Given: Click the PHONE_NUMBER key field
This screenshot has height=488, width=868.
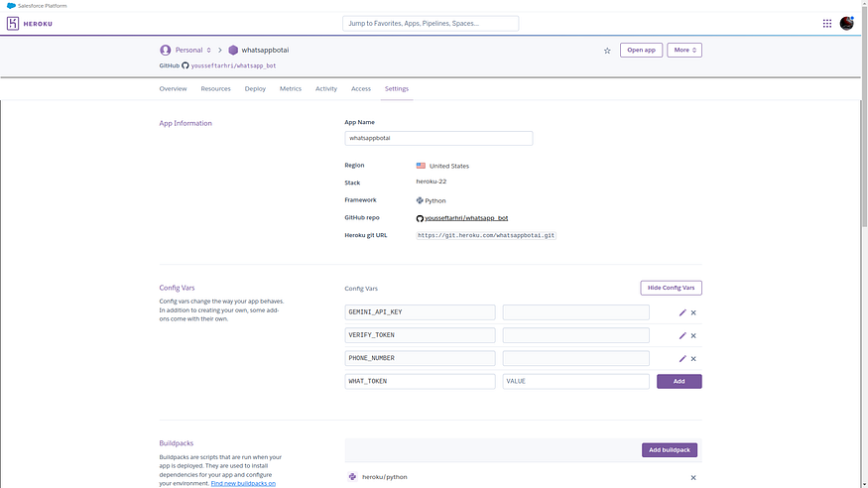Looking at the screenshot, I should click(x=420, y=358).
